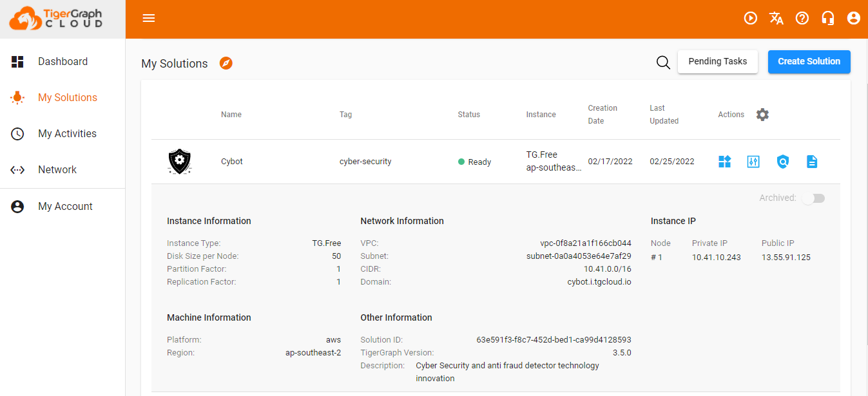The image size is (868, 396).
Task: Click the Dashboard grid icon
Action: (x=17, y=62)
